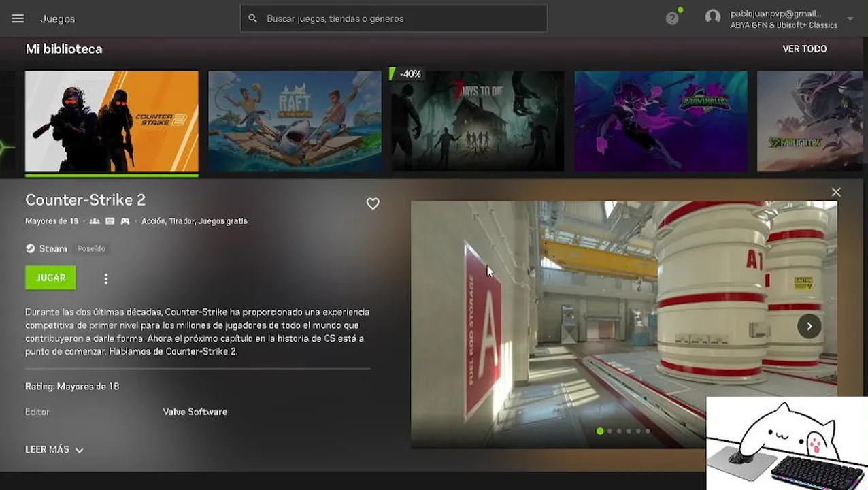This screenshot has width=868, height=490.
Task: Click the multiplayer people icon
Action: [x=95, y=221]
